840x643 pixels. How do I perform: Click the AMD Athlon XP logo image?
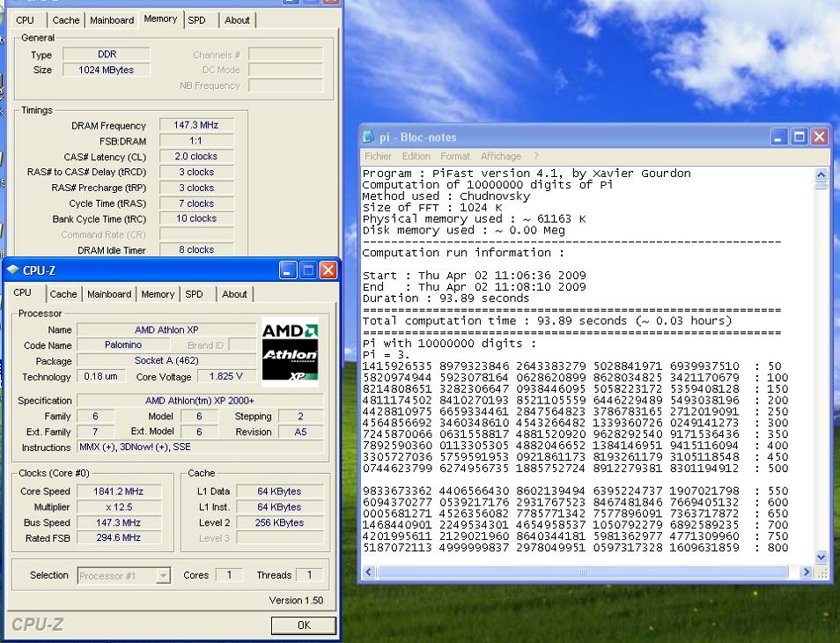coord(290,352)
